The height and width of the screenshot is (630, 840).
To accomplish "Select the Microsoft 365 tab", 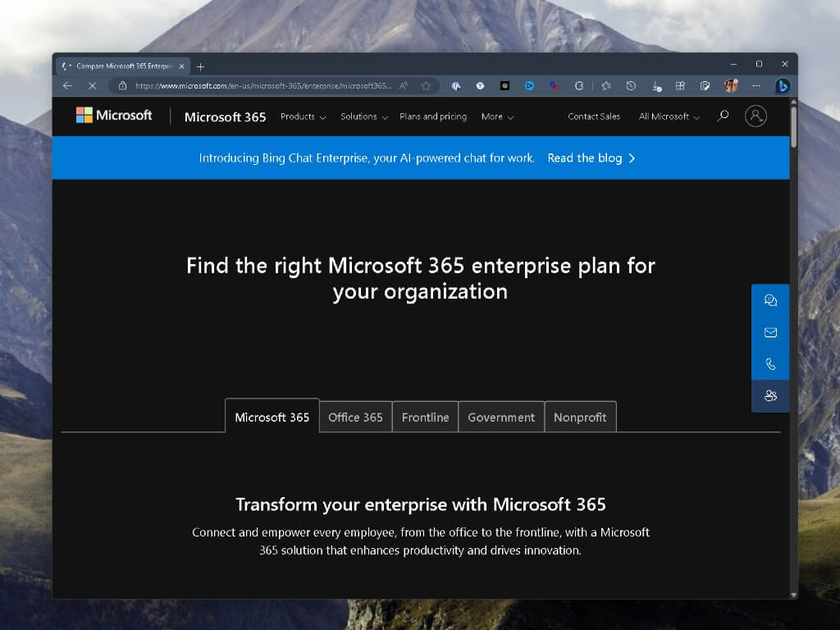I will pos(272,416).
